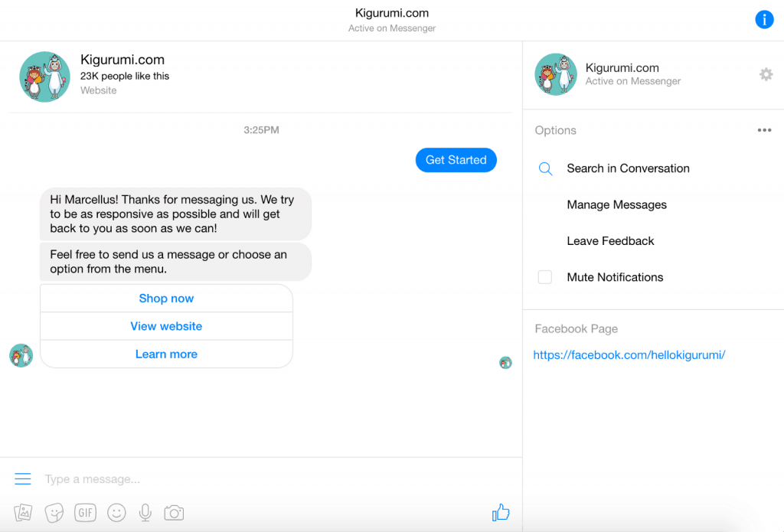Click the Options section heading
Screen dimensions: 784x532
pyautogui.click(x=556, y=130)
